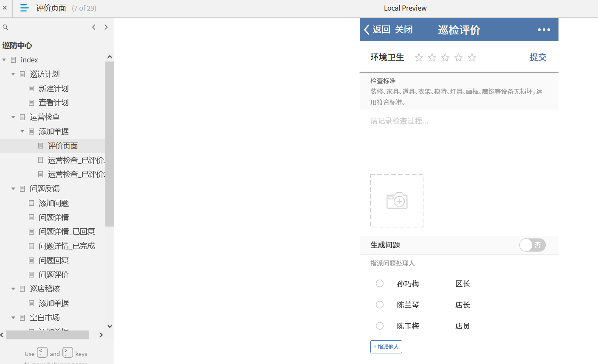Collapse the 运营检查 tree node
The height and width of the screenshot is (364, 598).
[13, 117]
